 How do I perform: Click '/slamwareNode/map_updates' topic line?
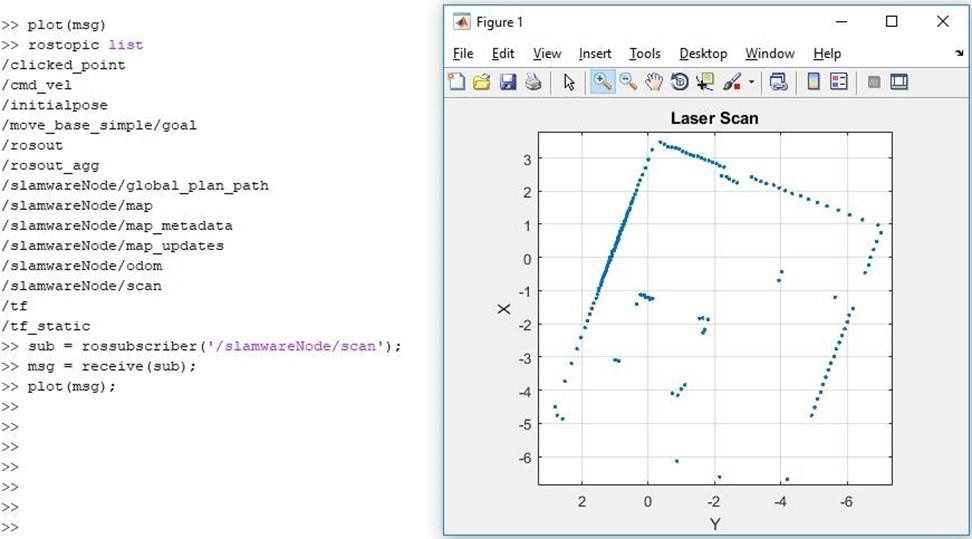click(112, 246)
